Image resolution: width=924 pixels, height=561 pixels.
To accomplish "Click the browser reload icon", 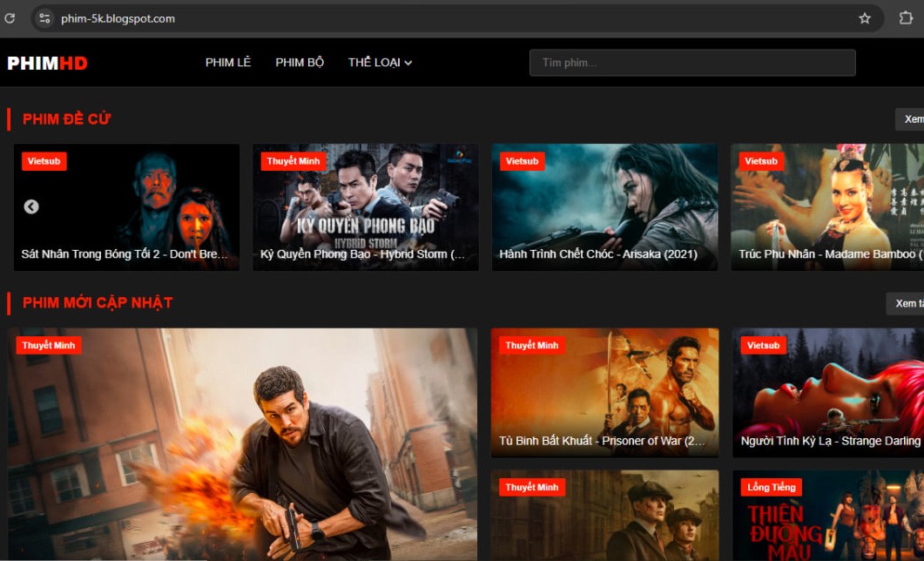I will (x=10, y=18).
